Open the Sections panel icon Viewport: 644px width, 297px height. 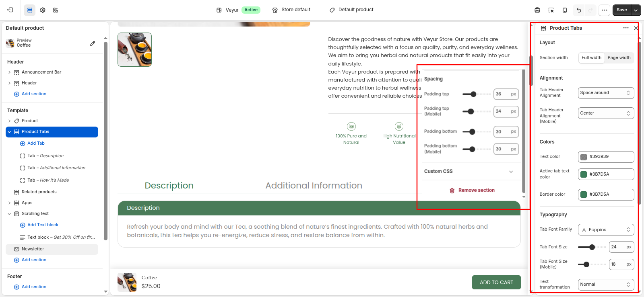[30, 10]
